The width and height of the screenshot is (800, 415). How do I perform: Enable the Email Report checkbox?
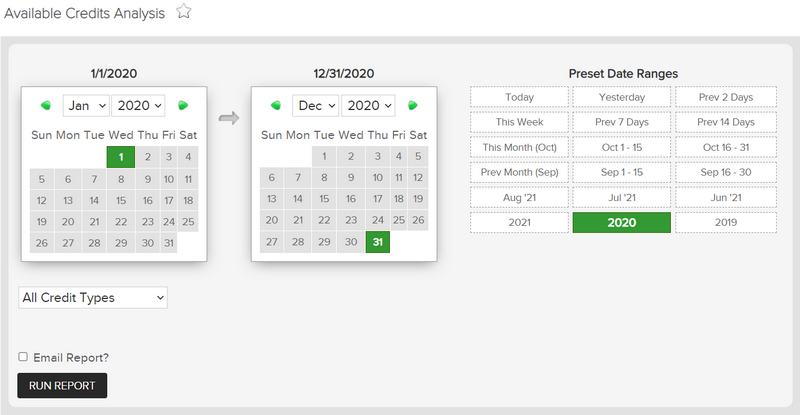coord(23,357)
